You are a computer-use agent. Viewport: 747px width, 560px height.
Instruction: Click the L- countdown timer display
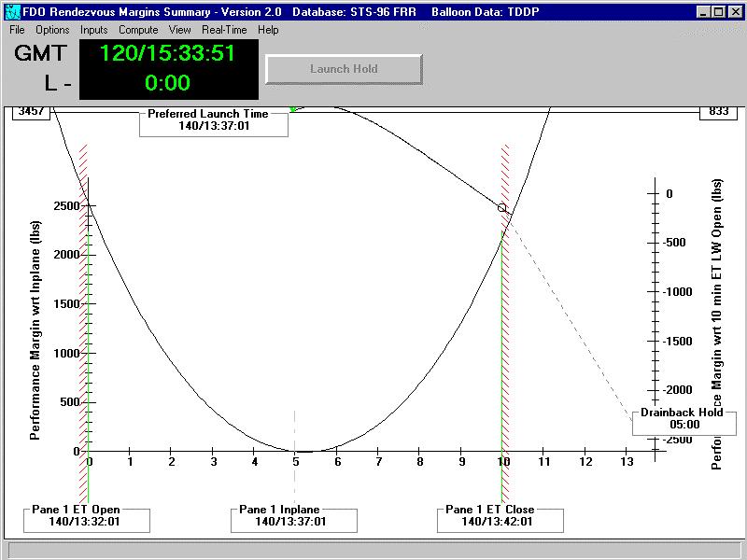168,83
